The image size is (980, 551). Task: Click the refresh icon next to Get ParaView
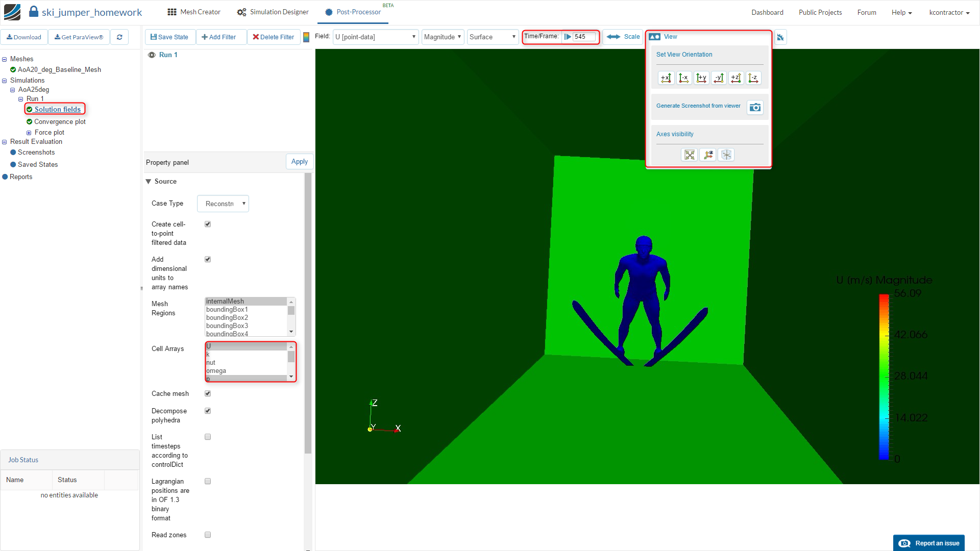(x=119, y=37)
